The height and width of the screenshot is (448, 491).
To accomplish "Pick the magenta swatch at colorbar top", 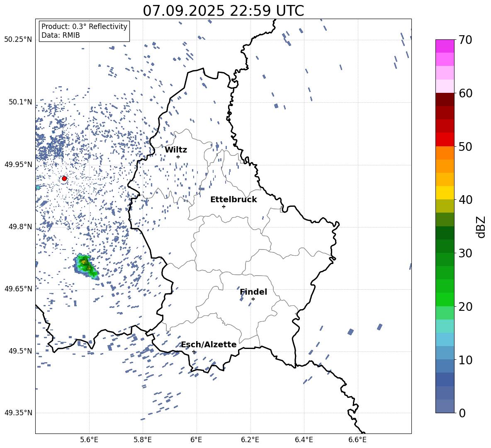I will 445,46.
